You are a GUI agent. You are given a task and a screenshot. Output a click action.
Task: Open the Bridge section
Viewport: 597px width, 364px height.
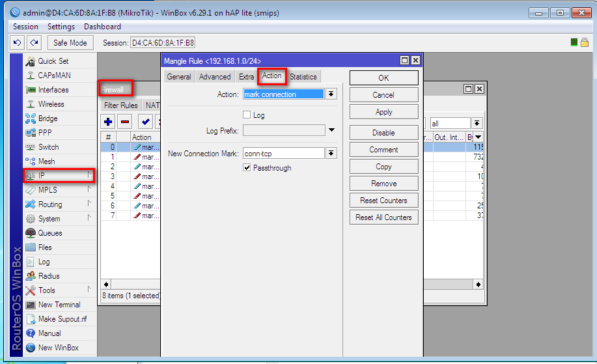click(x=59, y=119)
